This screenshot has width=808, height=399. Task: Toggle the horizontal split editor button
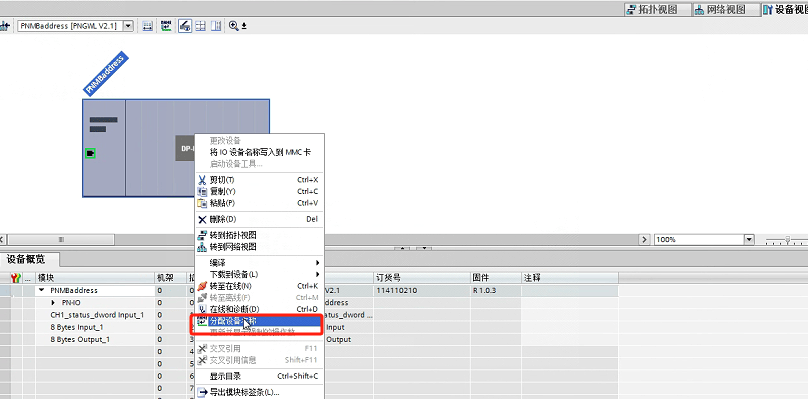click(x=201, y=26)
